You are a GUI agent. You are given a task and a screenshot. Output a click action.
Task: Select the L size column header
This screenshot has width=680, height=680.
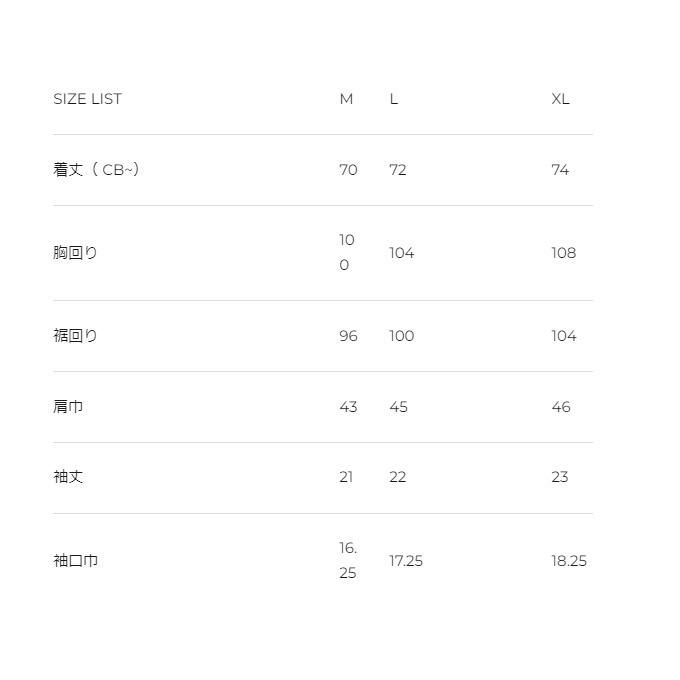[x=394, y=99]
